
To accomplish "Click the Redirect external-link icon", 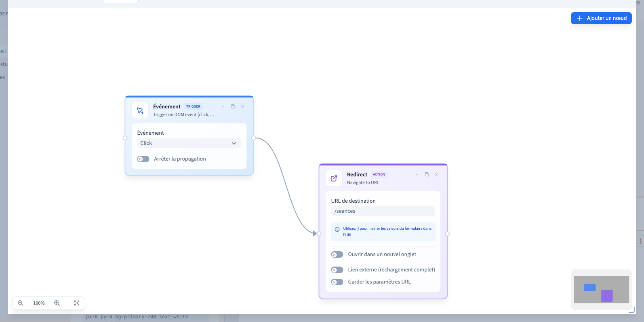I will (334, 178).
